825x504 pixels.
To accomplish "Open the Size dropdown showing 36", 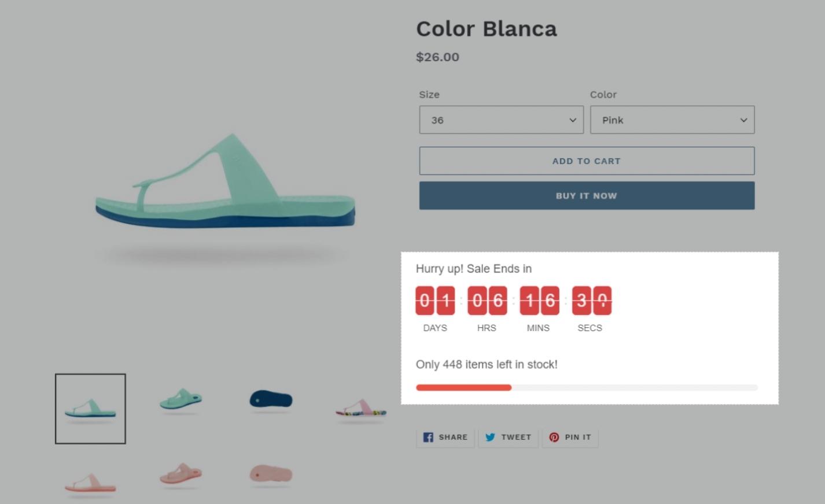I will 501,120.
